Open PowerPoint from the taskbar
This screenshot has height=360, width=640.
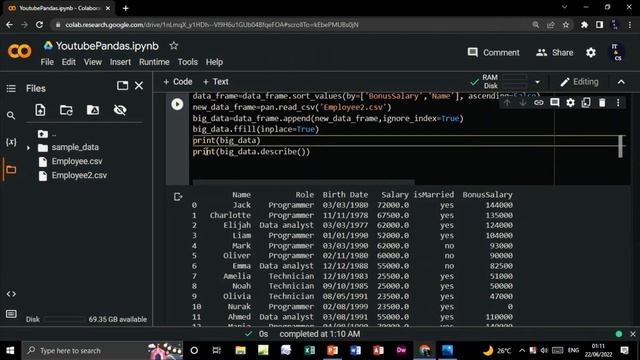[x=332, y=350]
